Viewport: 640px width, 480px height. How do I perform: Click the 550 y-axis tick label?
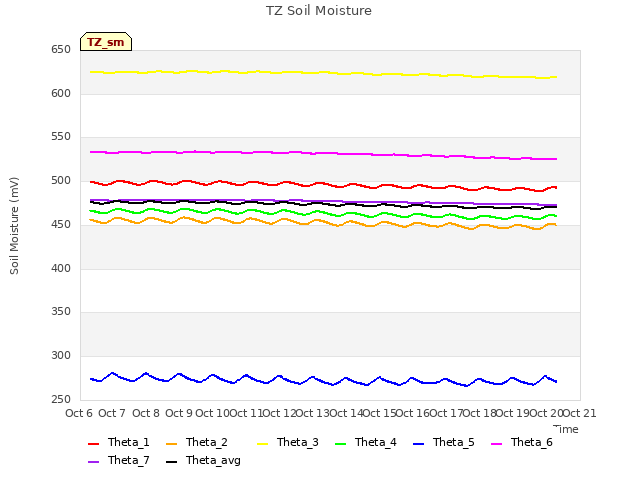(61, 137)
